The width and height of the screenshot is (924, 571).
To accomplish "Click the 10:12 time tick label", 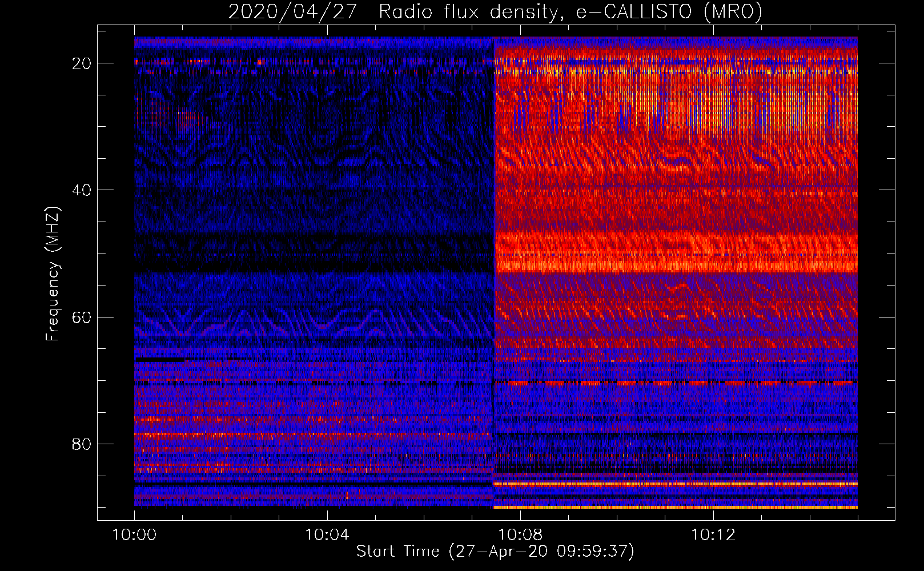I will 713,535.
